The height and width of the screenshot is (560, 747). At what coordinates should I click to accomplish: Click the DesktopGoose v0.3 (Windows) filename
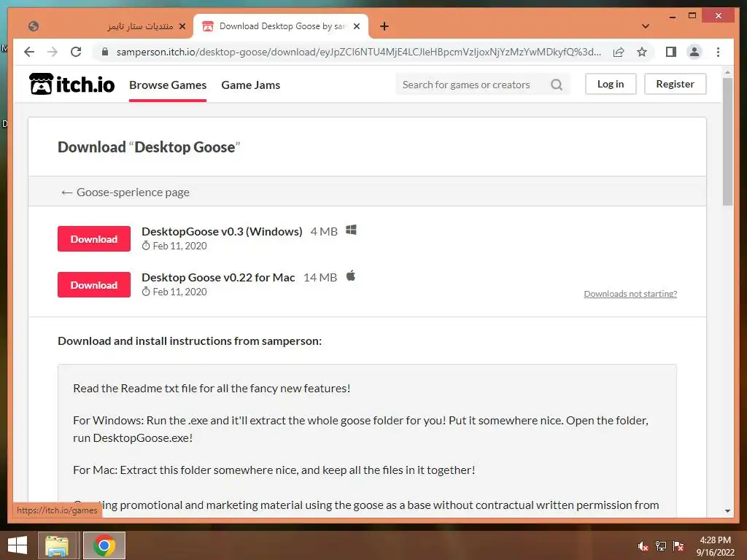coord(222,231)
